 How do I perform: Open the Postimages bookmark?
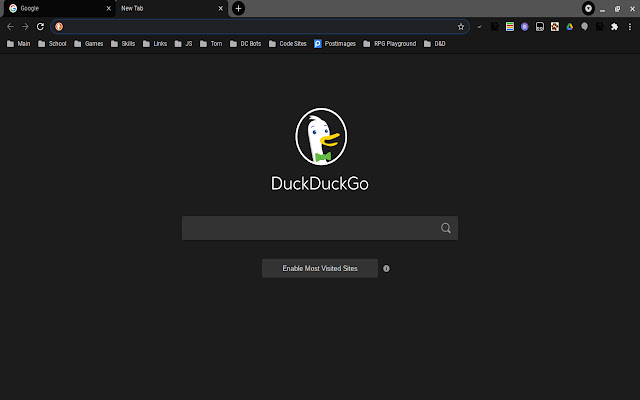[335, 44]
